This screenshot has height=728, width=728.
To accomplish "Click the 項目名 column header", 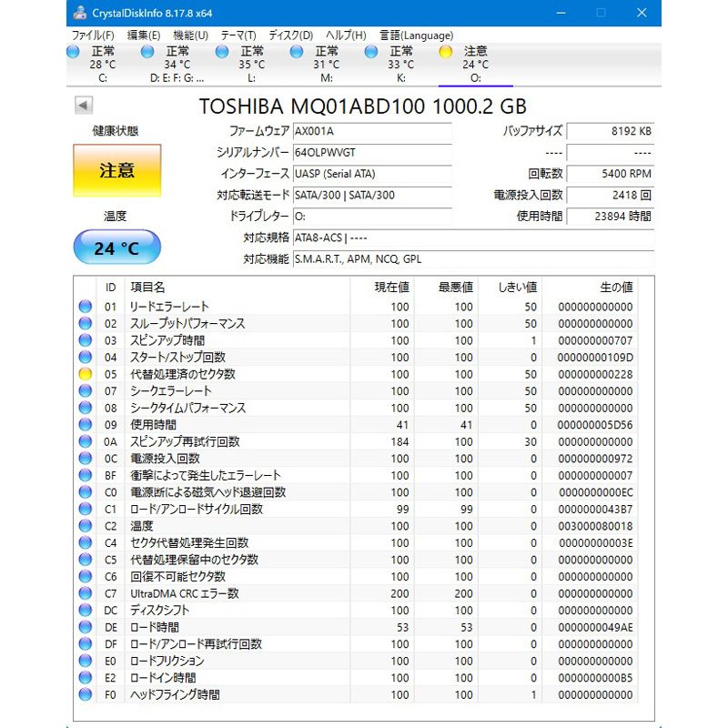I will [x=237, y=288].
